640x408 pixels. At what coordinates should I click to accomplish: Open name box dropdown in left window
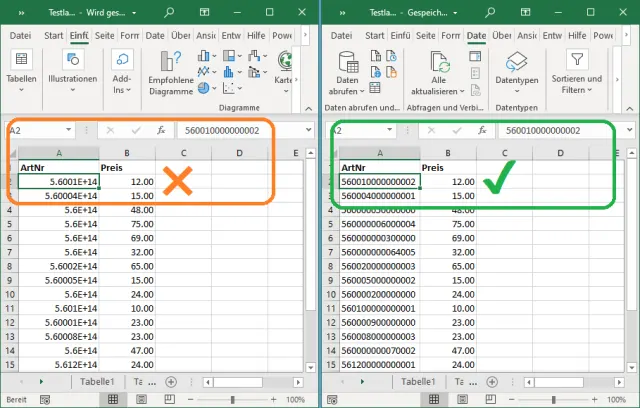[67, 130]
